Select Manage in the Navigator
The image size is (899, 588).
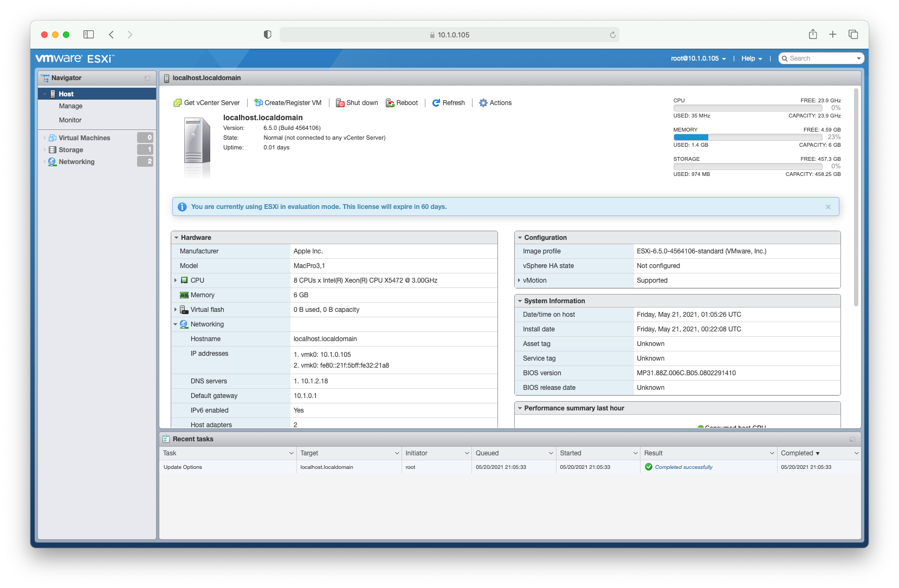click(x=71, y=106)
